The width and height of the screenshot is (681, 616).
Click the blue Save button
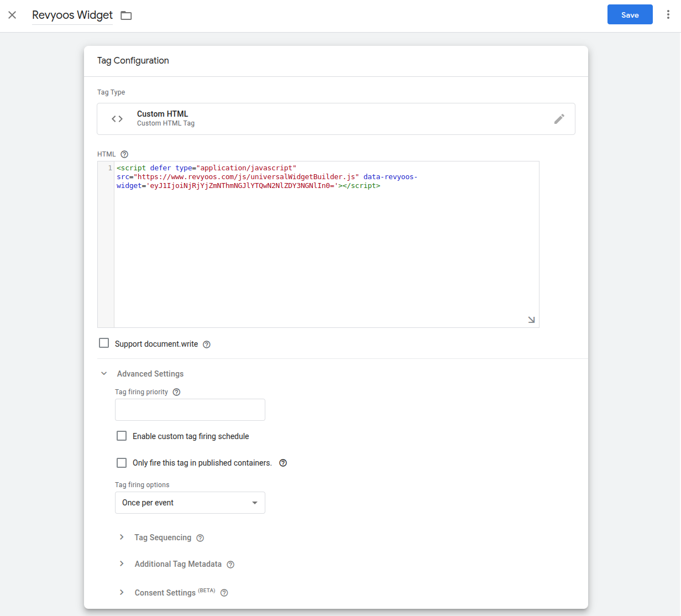point(630,15)
